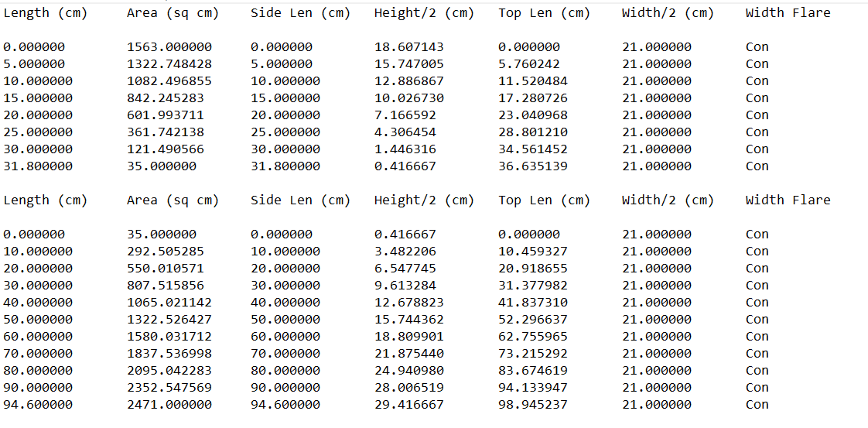This screenshot has width=868, height=428.
Task: Select the area value 2095.042283
Action: (169, 371)
